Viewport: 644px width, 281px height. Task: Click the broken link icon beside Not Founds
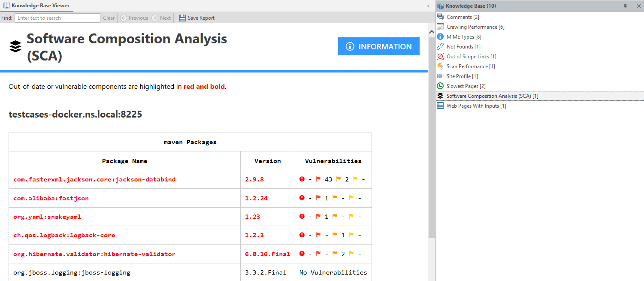click(440, 46)
